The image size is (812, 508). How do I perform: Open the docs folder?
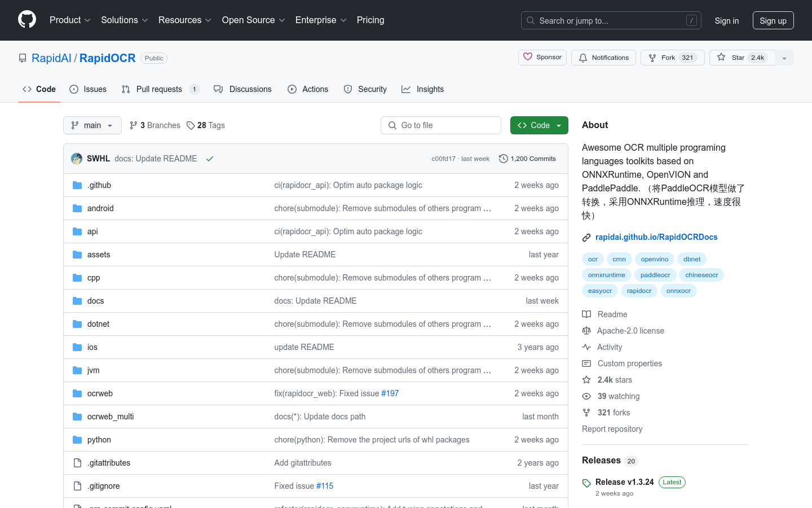96,301
